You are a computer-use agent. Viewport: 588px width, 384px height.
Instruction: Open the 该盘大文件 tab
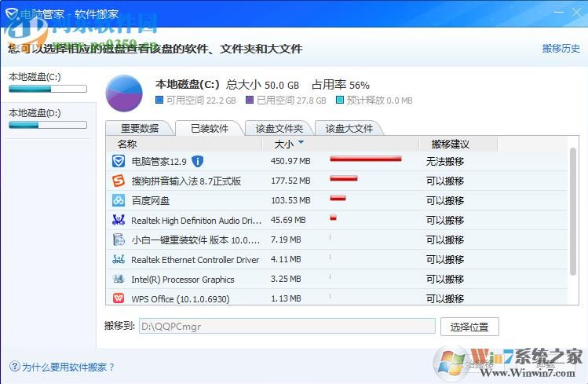349,128
